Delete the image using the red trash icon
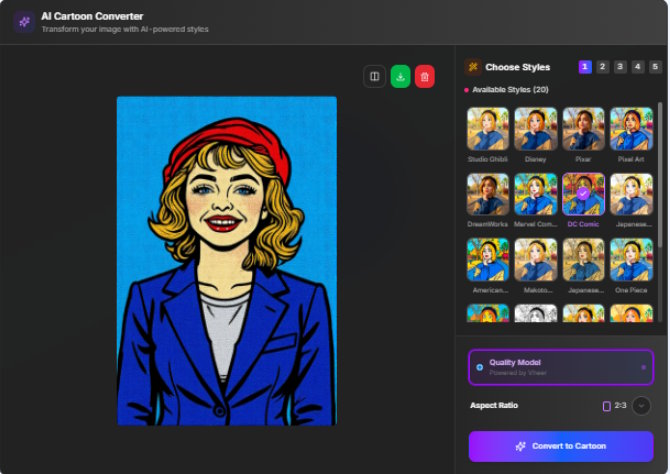670x474 pixels. 425,76
